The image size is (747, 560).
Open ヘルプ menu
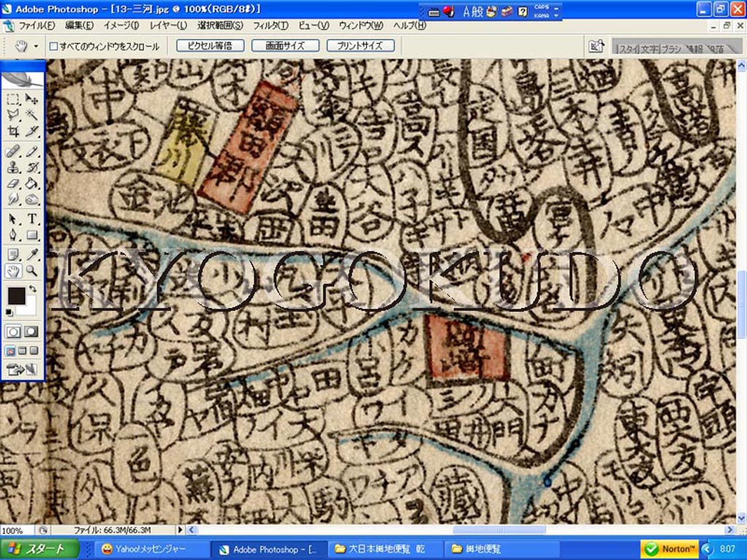coord(409,26)
